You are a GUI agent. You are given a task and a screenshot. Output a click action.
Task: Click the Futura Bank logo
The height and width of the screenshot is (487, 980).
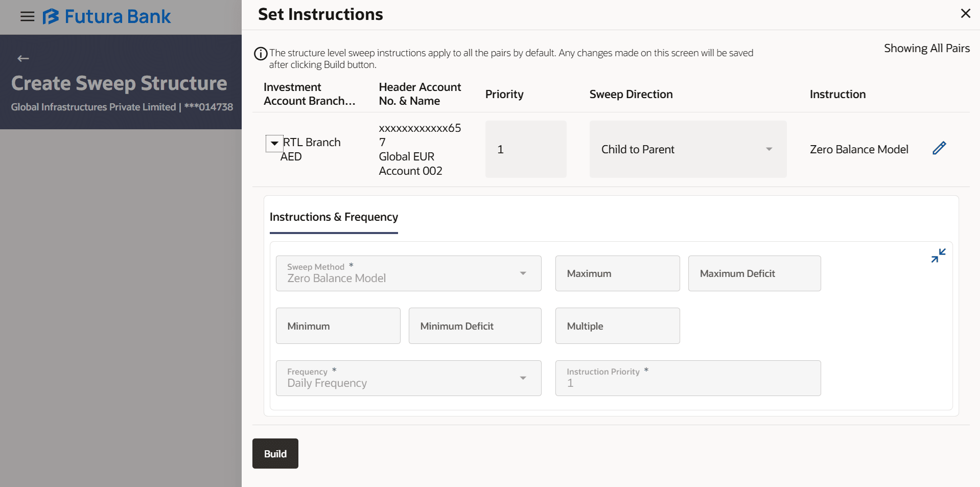click(106, 17)
